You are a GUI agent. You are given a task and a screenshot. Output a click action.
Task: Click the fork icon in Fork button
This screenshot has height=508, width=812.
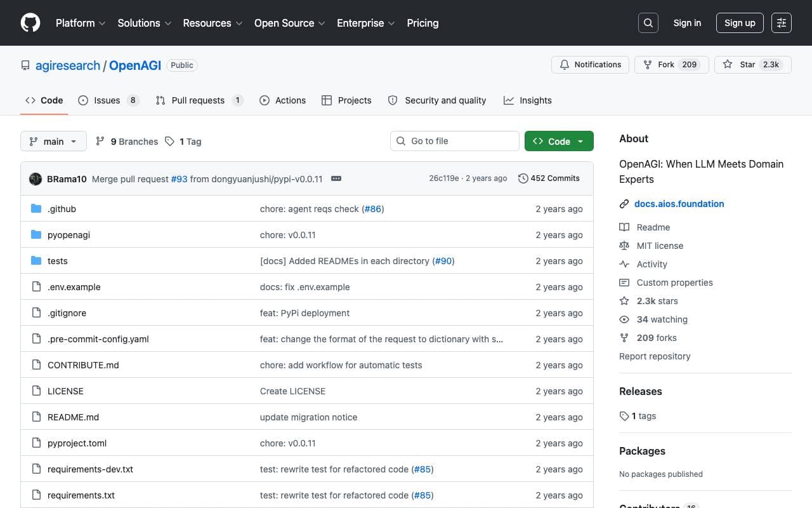pyautogui.click(x=648, y=65)
